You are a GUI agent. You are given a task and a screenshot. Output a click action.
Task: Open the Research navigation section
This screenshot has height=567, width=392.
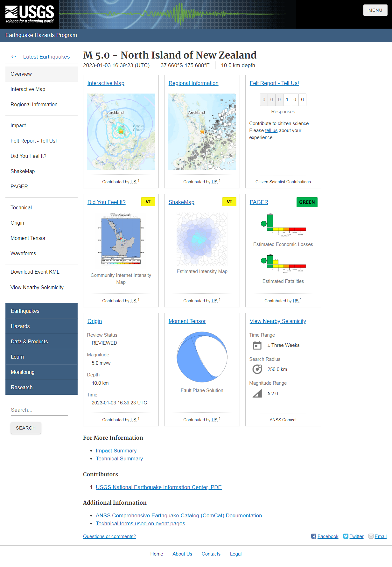point(41,387)
